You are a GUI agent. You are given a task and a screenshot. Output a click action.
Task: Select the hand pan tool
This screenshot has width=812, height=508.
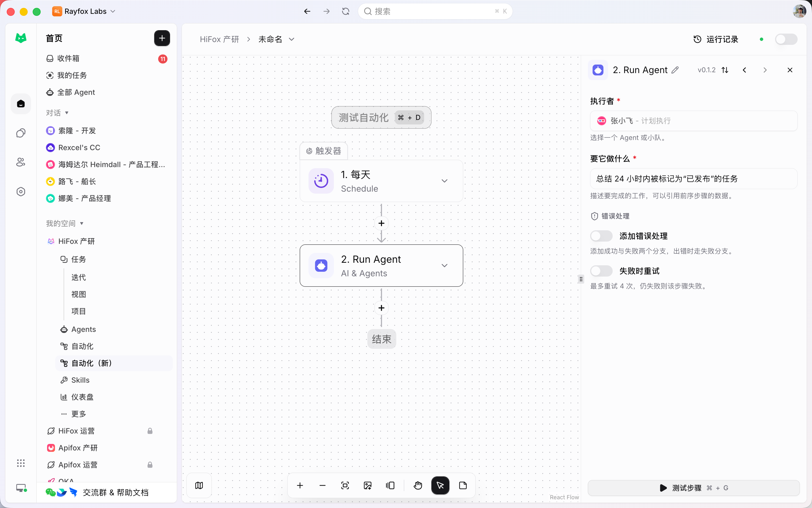point(418,485)
